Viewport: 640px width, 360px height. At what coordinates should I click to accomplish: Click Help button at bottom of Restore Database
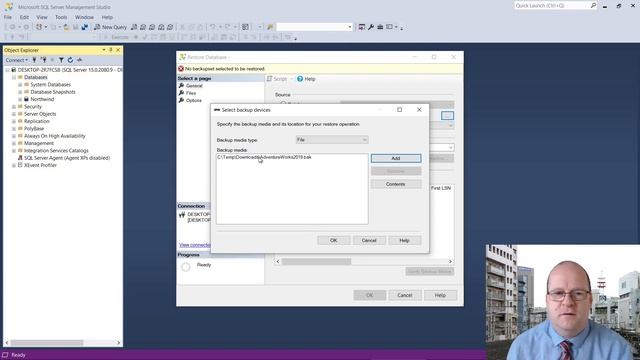pyautogui.click(x=440, y=295)
